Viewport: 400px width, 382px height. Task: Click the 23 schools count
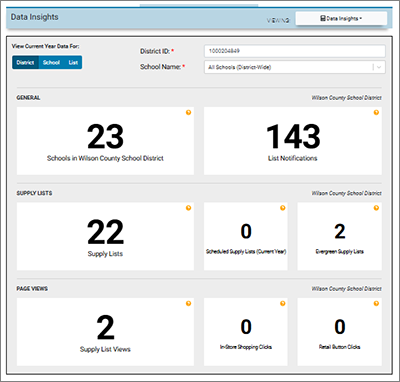[105, 136]
